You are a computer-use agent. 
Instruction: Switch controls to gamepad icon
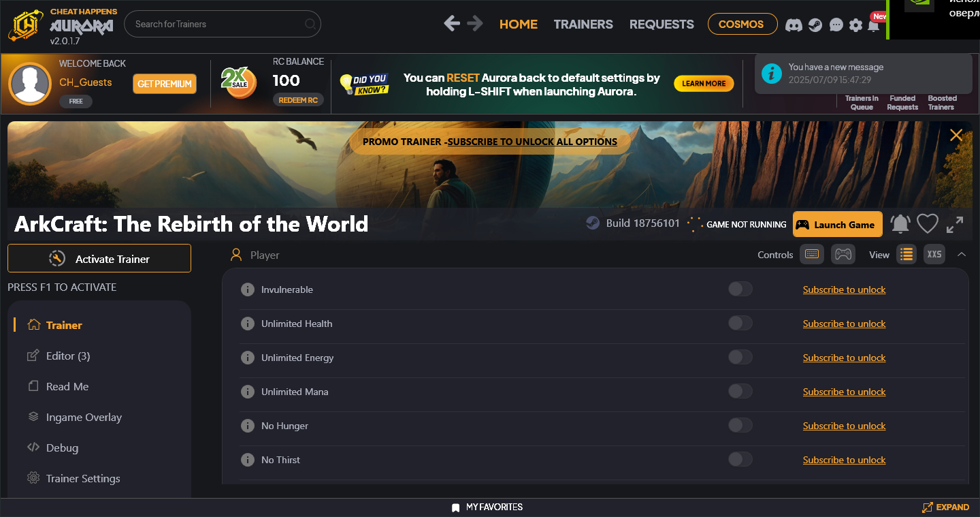tap(843, 254)
